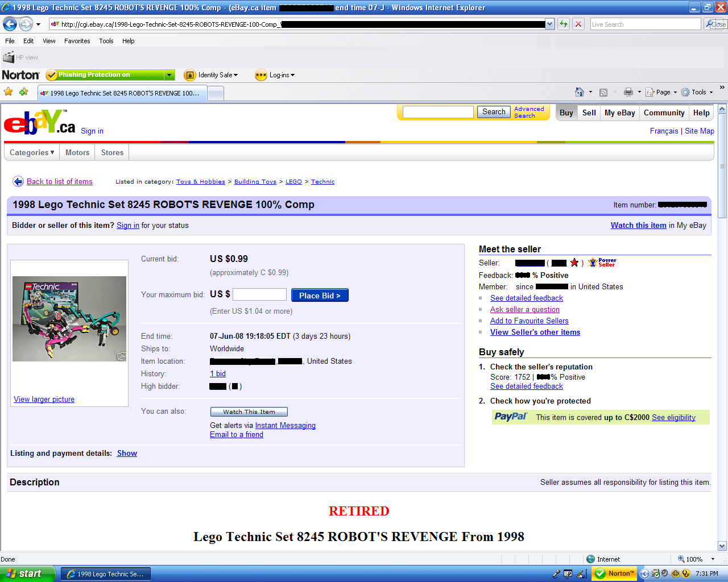The image size is (728, 582).
Task: Click the red star feedback icon
Action: [574, 263]
